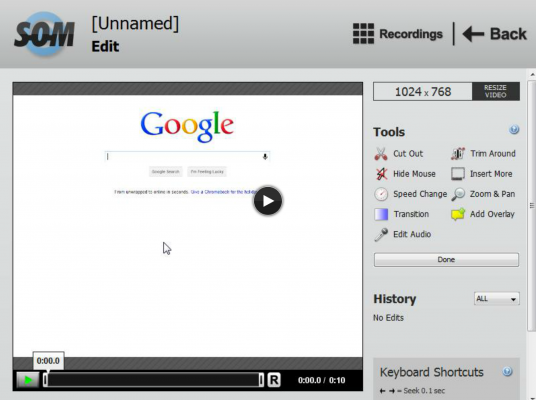Open the Recordings grid view
536x400 pixels.
(398, 34)
